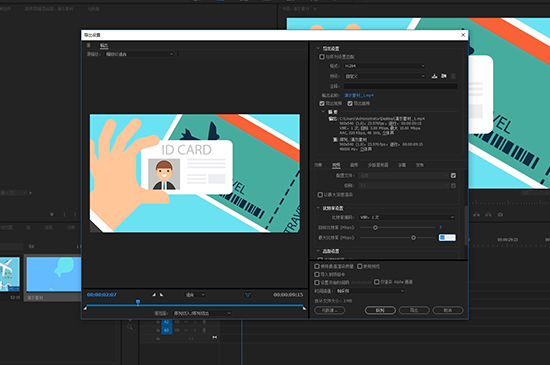Set out point using right triangle icon
This screenshot has width=550, height=365.
click(161, 295)
